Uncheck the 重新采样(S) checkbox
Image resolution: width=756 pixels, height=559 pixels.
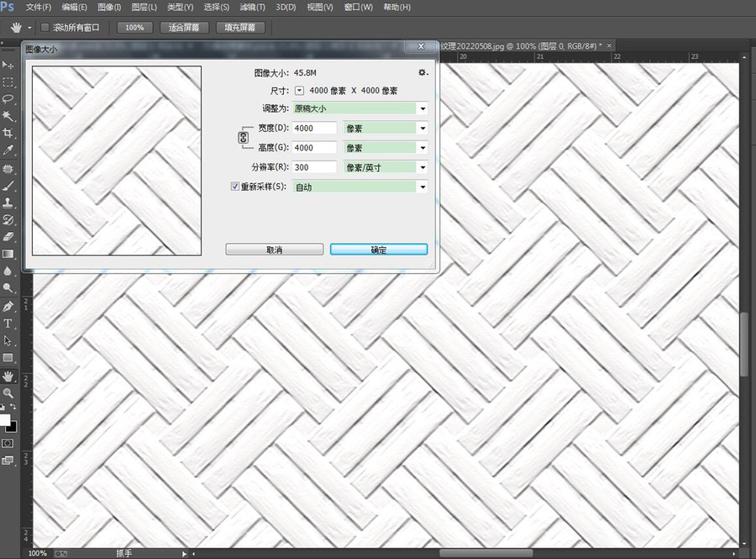(x=235, y=186)
